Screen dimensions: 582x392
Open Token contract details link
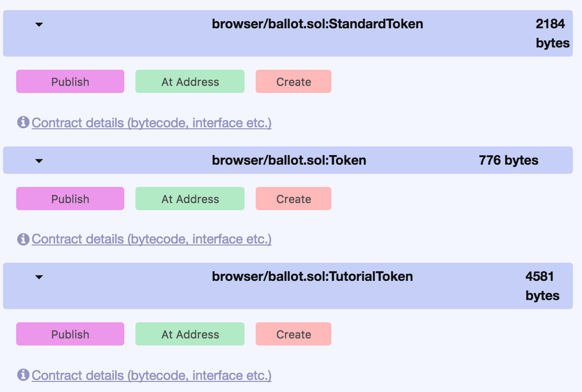(152, 239)
